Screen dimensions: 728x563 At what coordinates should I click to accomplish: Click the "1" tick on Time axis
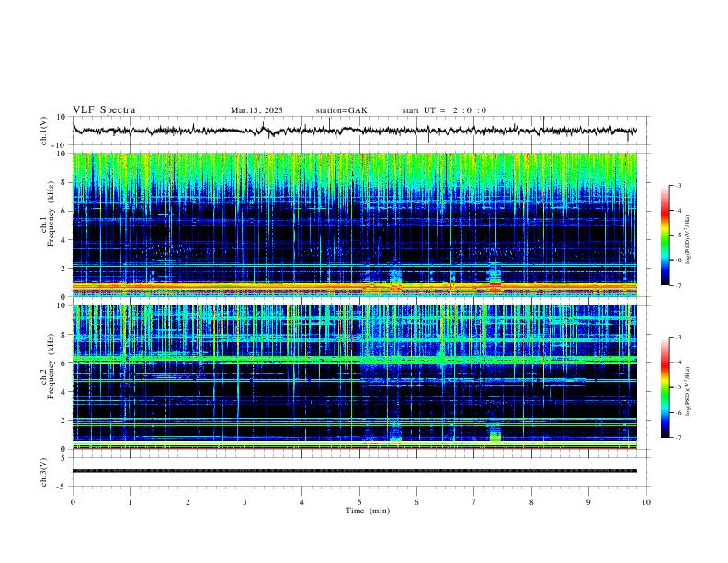[x=130, y=502]
